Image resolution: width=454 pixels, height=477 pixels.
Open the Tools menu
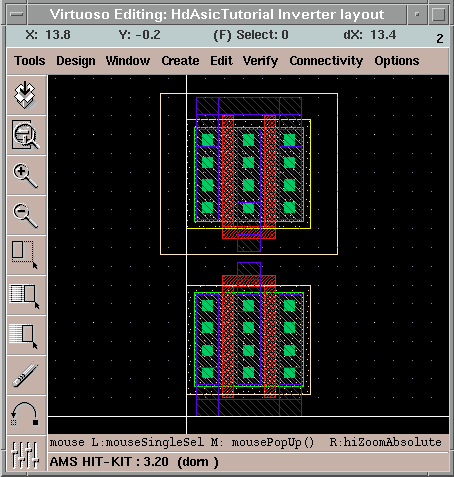tap(30, 61)
